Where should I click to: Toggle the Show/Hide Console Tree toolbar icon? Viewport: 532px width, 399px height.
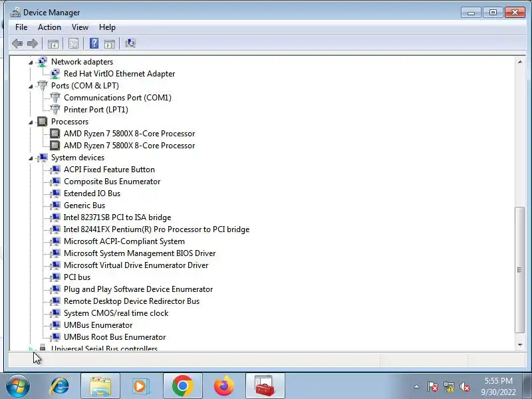click(x=53, y=43)
